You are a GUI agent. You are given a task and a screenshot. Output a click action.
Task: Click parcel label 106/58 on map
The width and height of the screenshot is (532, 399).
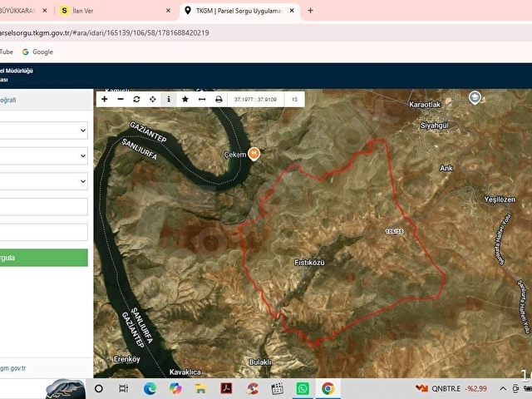point(395,231)
